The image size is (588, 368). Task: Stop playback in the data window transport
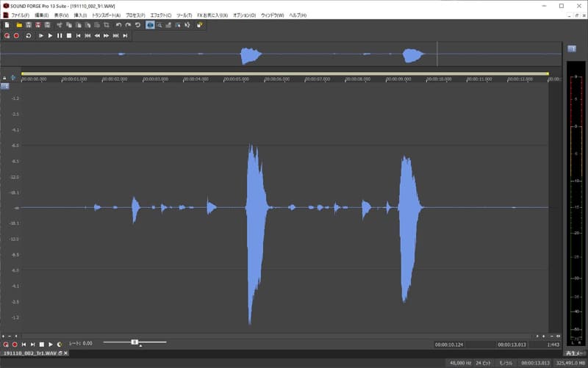coord(42,344)
